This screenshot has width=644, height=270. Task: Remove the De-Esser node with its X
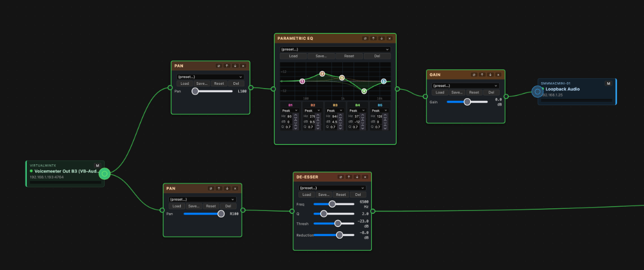pyautogui.click(x=365, y=177)
